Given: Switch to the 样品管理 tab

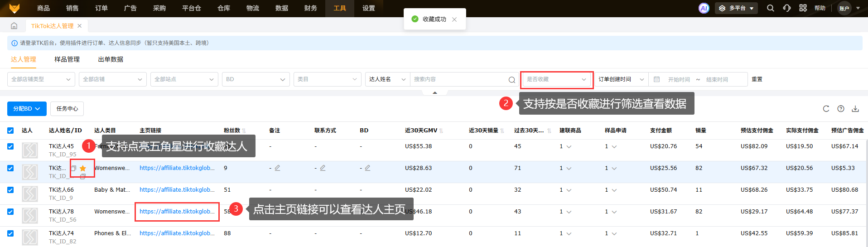Looking at the screenshot, I should coord(67,59).
